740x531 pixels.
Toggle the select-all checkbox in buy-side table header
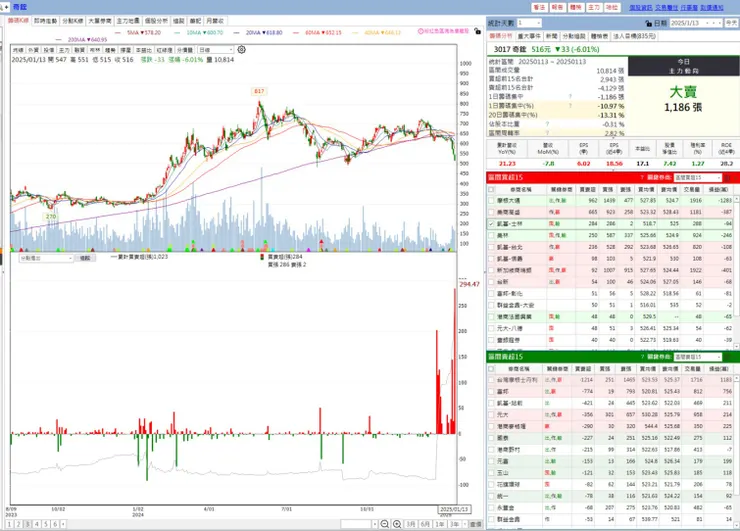click(x=491, y=189)
